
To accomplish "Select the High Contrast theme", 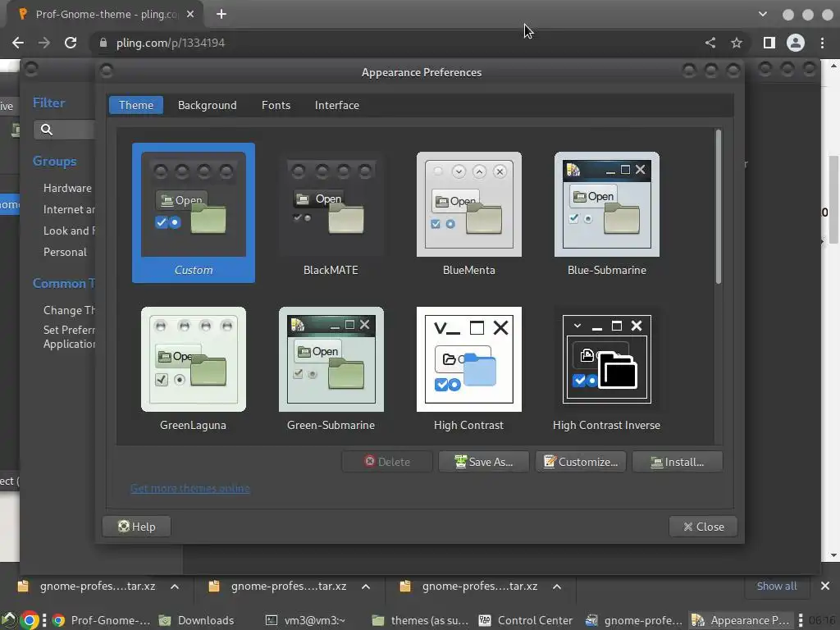I will point(468,368).
